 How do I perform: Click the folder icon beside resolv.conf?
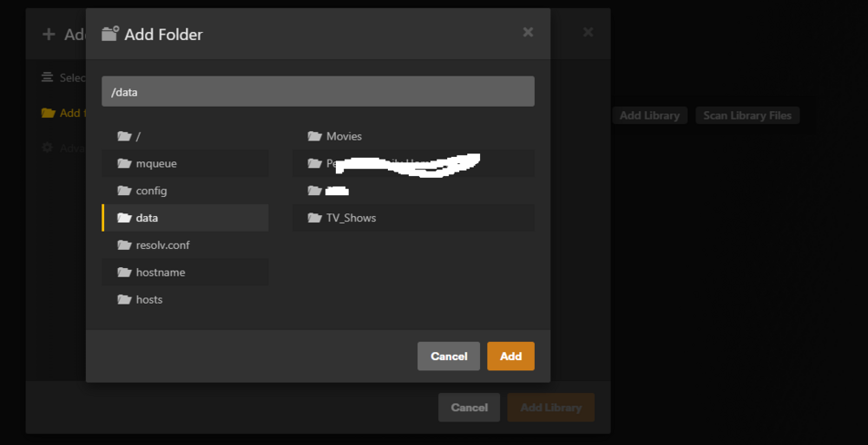pos(124,245)
